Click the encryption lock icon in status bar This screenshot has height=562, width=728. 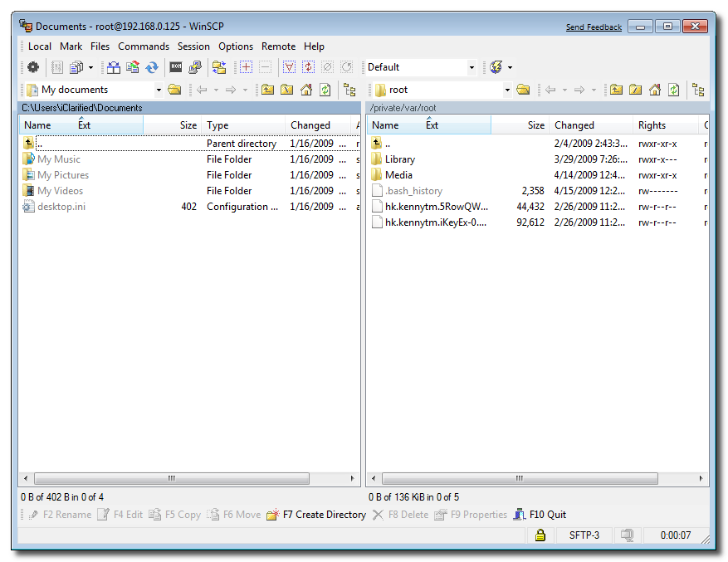point(540,535)
